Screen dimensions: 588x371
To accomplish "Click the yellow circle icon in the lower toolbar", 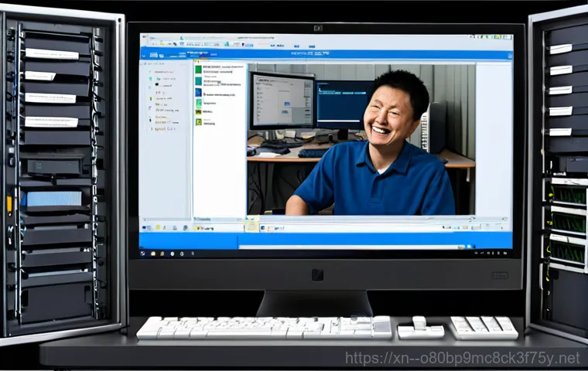I will [158, 227].
